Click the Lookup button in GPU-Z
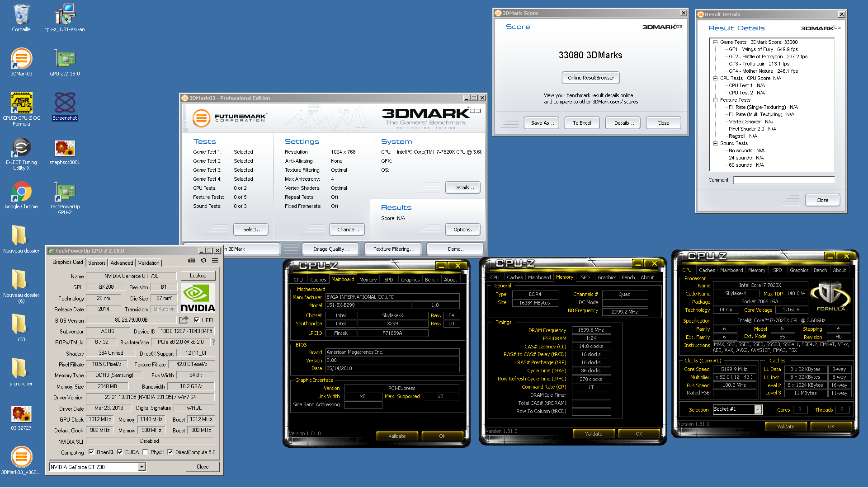This screenshot has width=868, height=488. pos(198,276)
